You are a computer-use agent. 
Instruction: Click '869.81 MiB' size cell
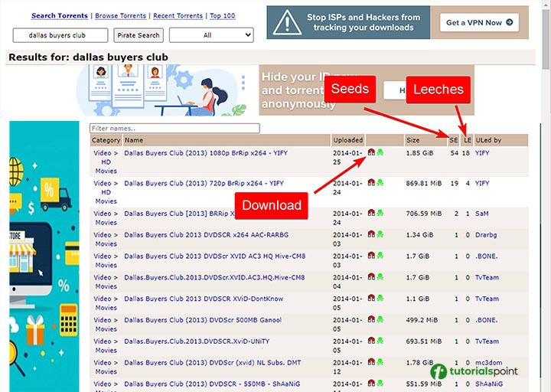click(x=423, y=183)
